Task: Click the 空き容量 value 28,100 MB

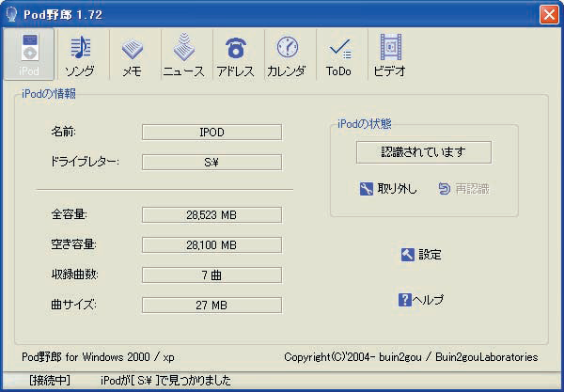Action: [x=211, y=245]
